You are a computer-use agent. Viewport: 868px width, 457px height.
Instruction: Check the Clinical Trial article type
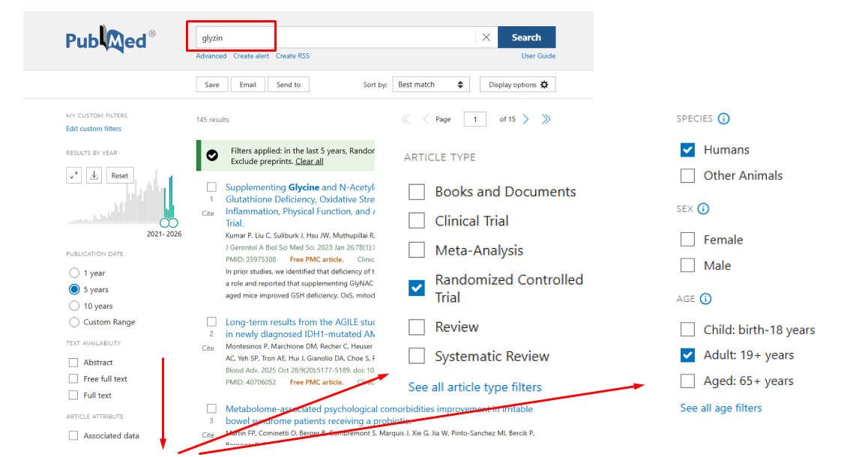(417, 221)
